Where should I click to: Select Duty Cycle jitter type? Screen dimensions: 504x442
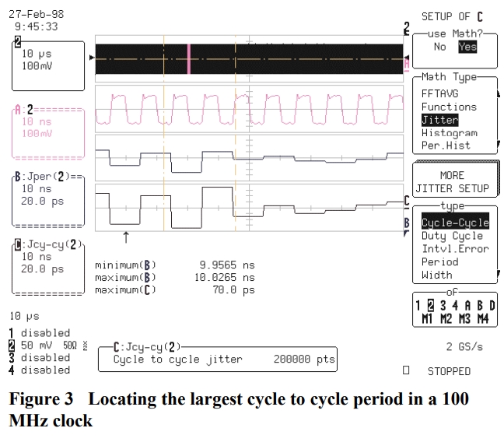pyautogui.click(x=451, y=236)
